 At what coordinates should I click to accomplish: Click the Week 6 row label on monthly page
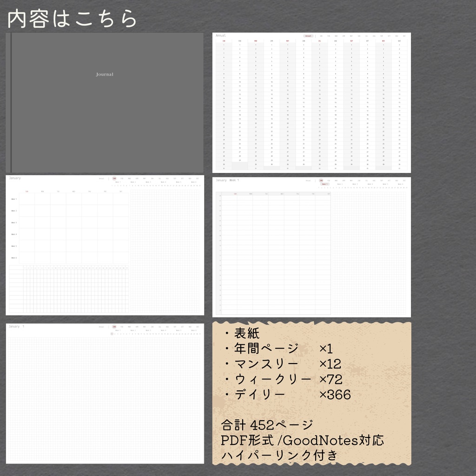pos(14,258)
